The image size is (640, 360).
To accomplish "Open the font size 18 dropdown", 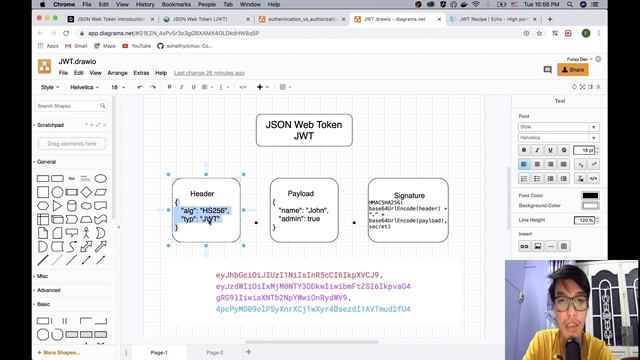I will [118, 87].
